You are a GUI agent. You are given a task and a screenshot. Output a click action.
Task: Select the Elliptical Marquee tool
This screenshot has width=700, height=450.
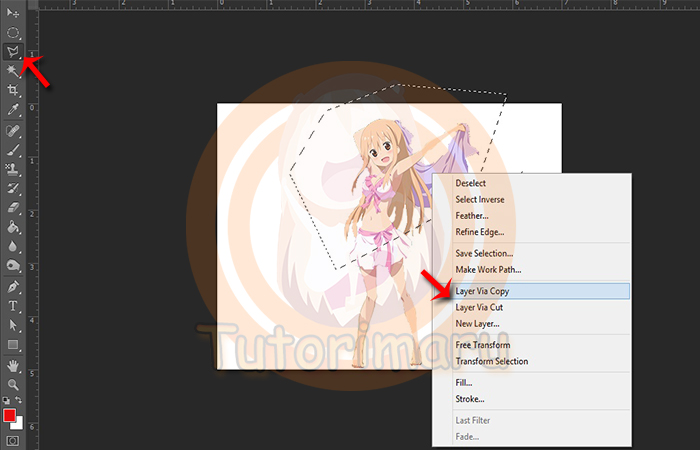coord(12,32)
